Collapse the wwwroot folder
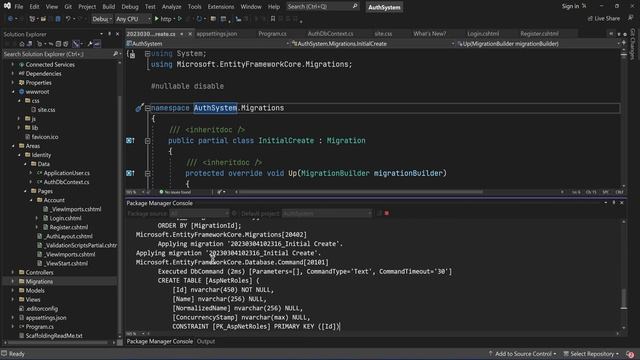The height and width of the screenshot is (360, 640). click(x=13, y=91)
